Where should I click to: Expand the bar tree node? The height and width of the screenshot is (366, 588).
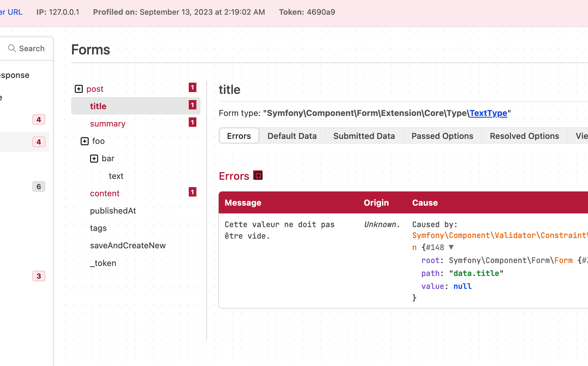point(94,159)
